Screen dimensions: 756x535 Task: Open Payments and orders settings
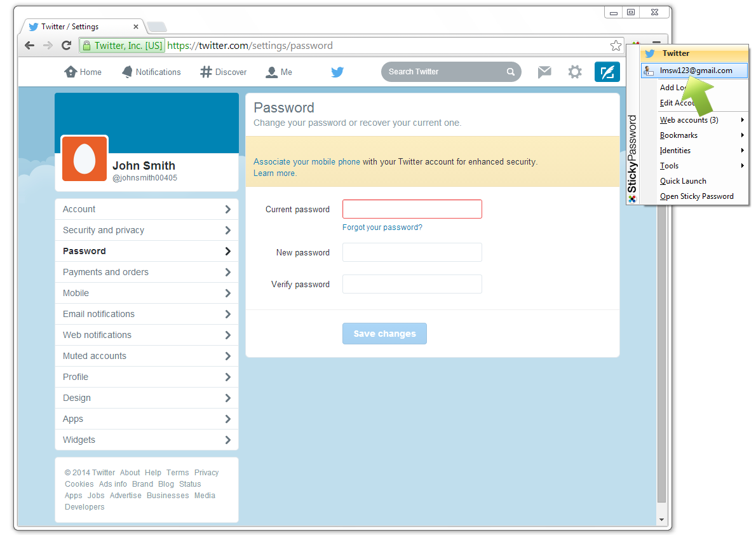(x=147, y=272)
